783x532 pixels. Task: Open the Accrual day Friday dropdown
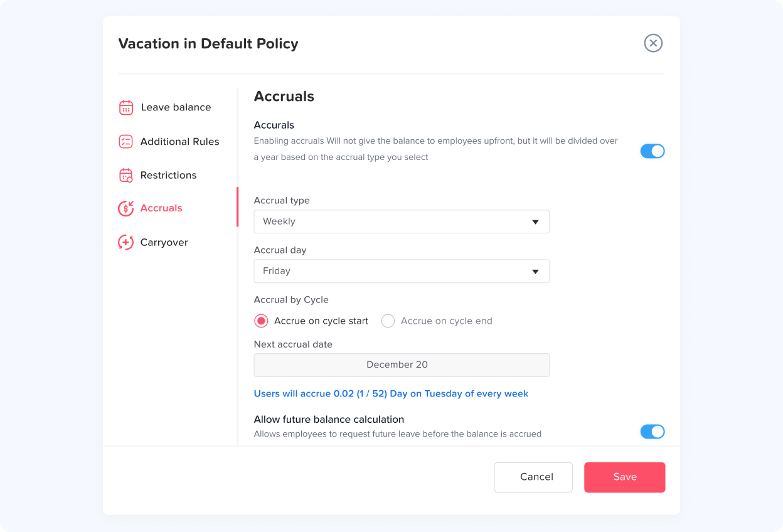click(401, 271)
